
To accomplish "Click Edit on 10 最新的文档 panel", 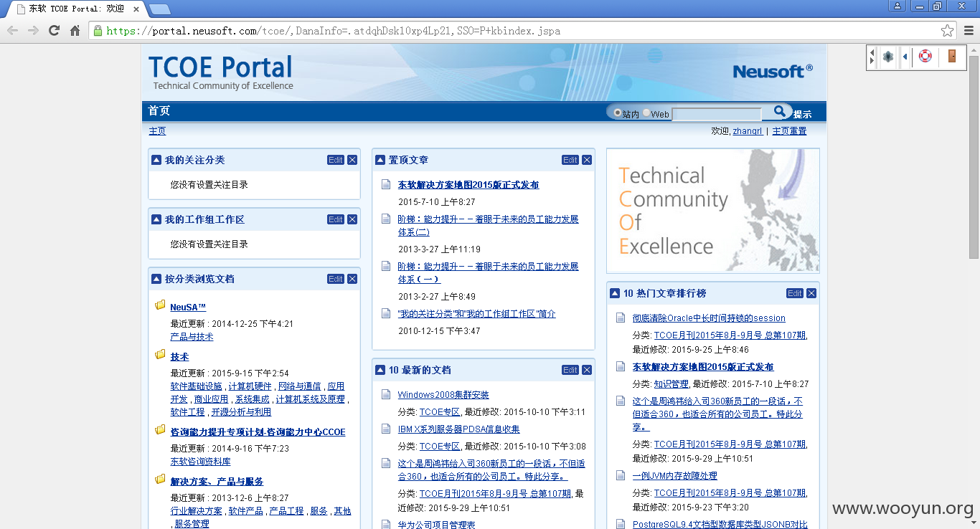I will [x=570, y=370].
